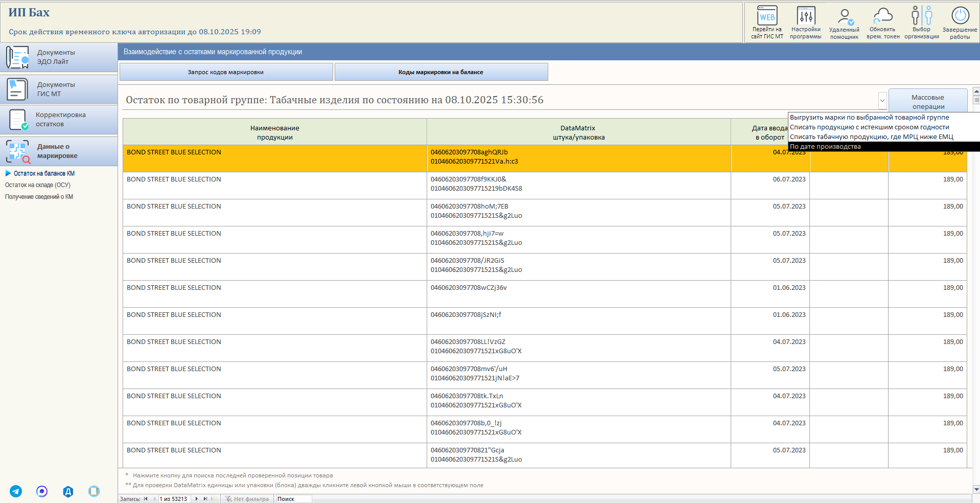Launch the remote assistant icon

tap(845, 16)
